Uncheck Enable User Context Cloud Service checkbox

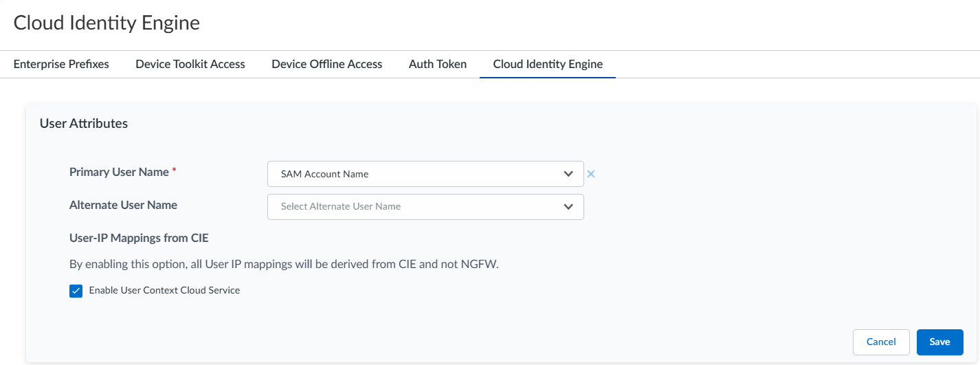tap(76, 291)
